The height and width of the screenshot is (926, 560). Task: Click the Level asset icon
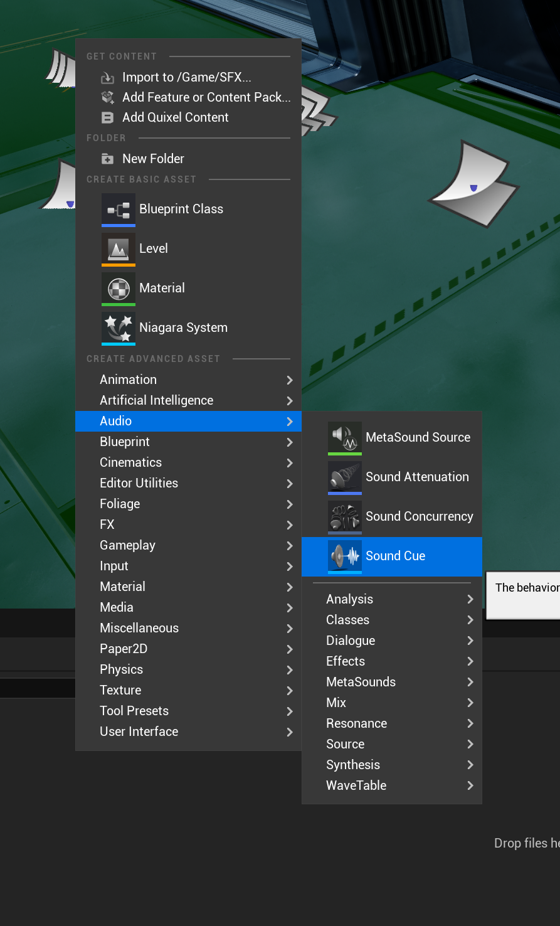[x=119, y=249]
